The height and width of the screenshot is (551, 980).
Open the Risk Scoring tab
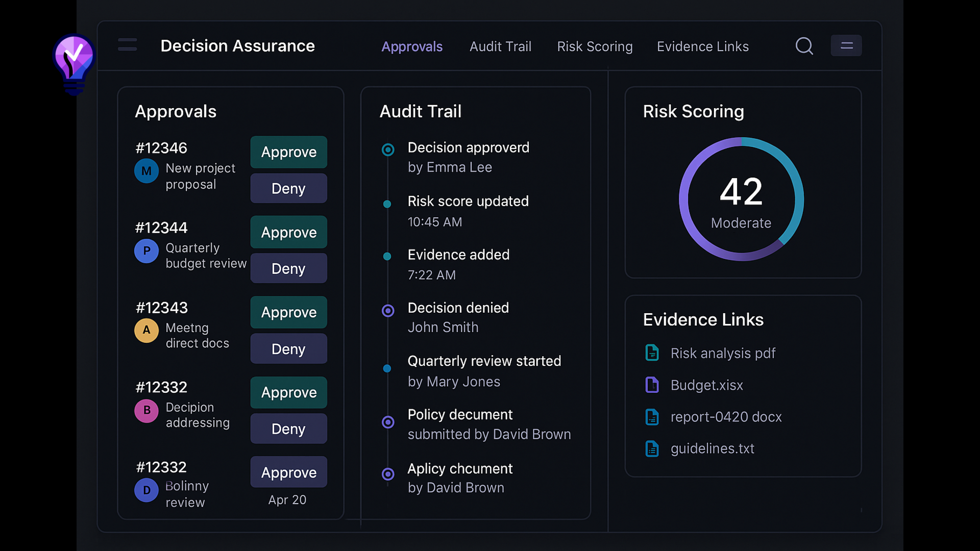click(595, 46)
